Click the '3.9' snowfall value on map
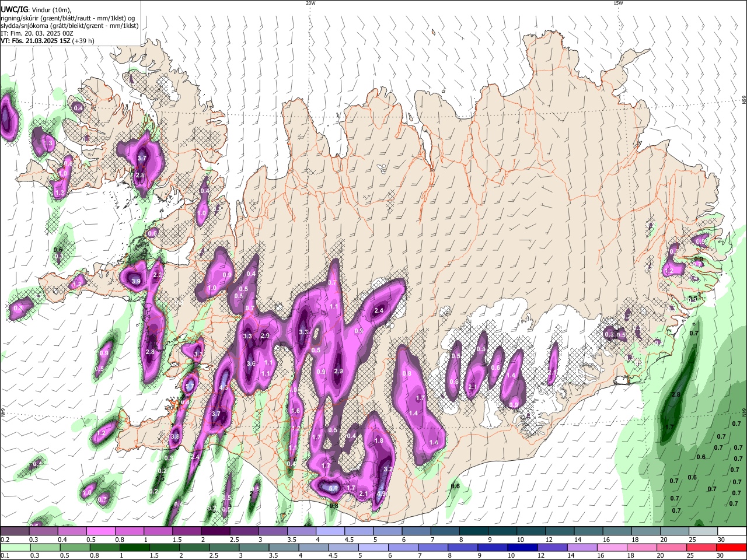 (136, 281)
